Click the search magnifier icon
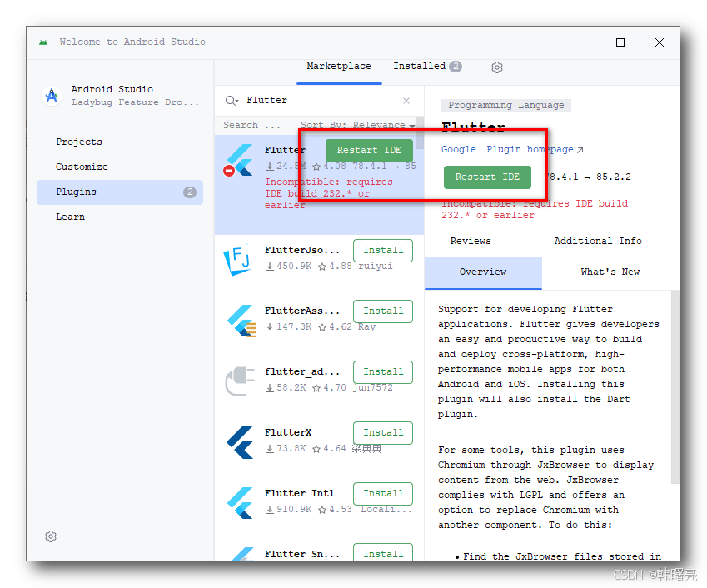707x588 pixels. 231,101
